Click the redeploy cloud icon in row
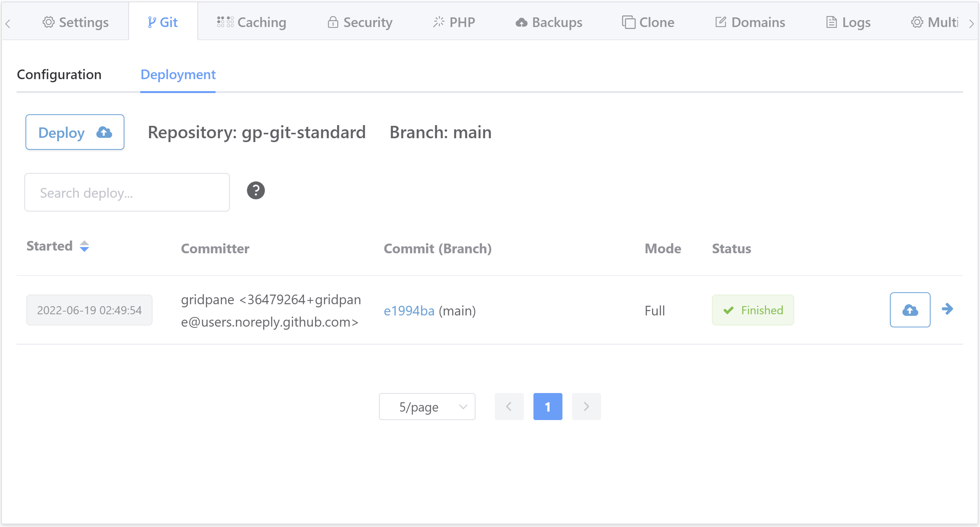 coord(910,310)
